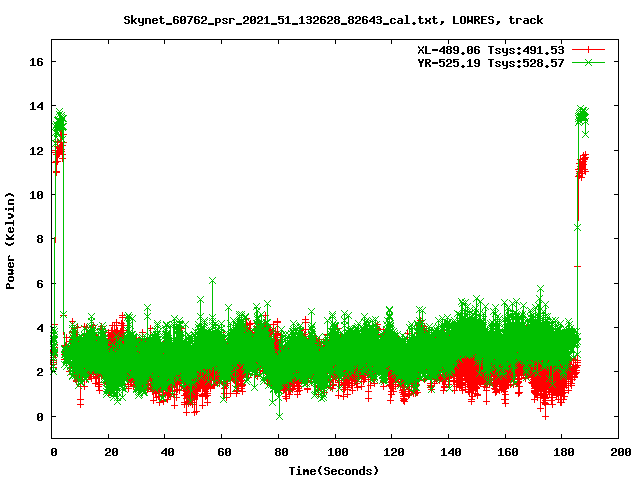The height and width of the screenshot is (480, 640).
Task: Click the x-axis tick label 140
Action: (451, 452)
